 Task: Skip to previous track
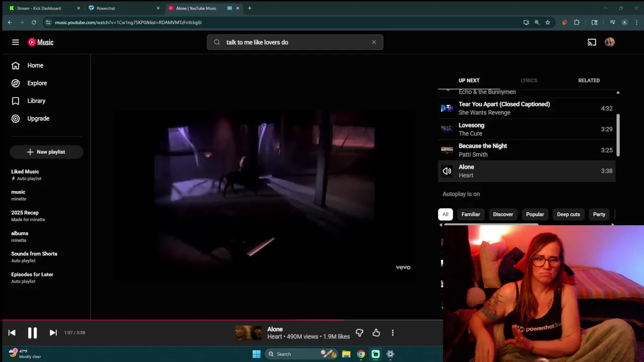pos(12,332)
